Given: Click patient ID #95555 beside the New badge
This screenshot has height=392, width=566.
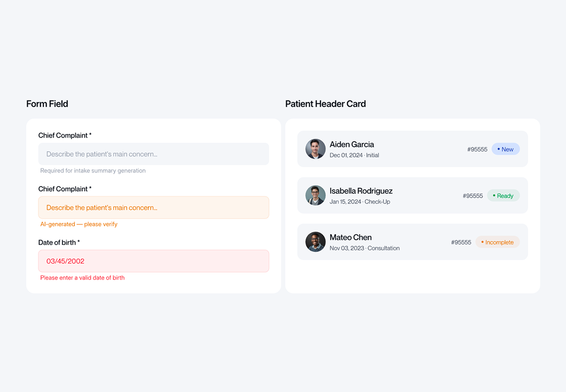Looking at the screenshot, I should [x=477, y=149].
